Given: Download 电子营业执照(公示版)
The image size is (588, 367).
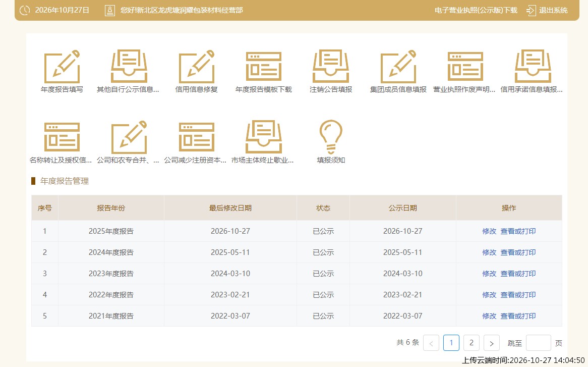Looking at the screenshot, I should coord(476,10).
